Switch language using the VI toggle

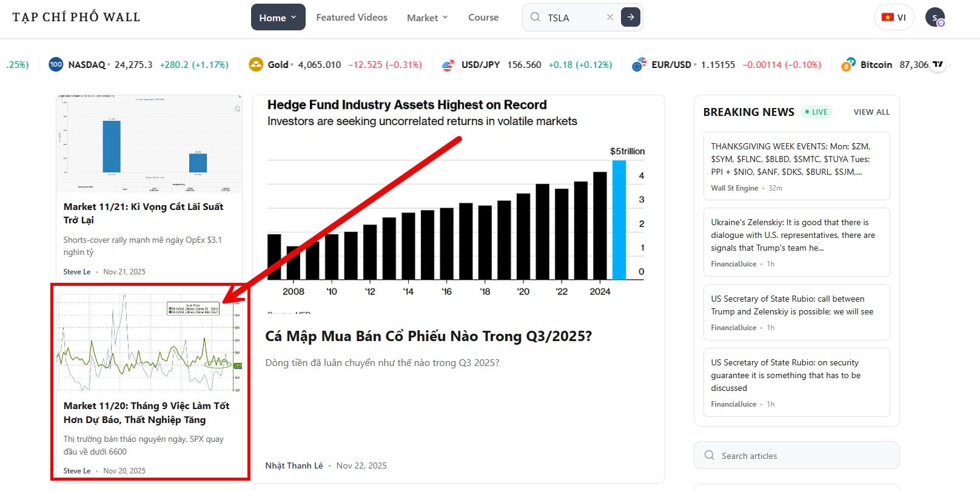893,18
